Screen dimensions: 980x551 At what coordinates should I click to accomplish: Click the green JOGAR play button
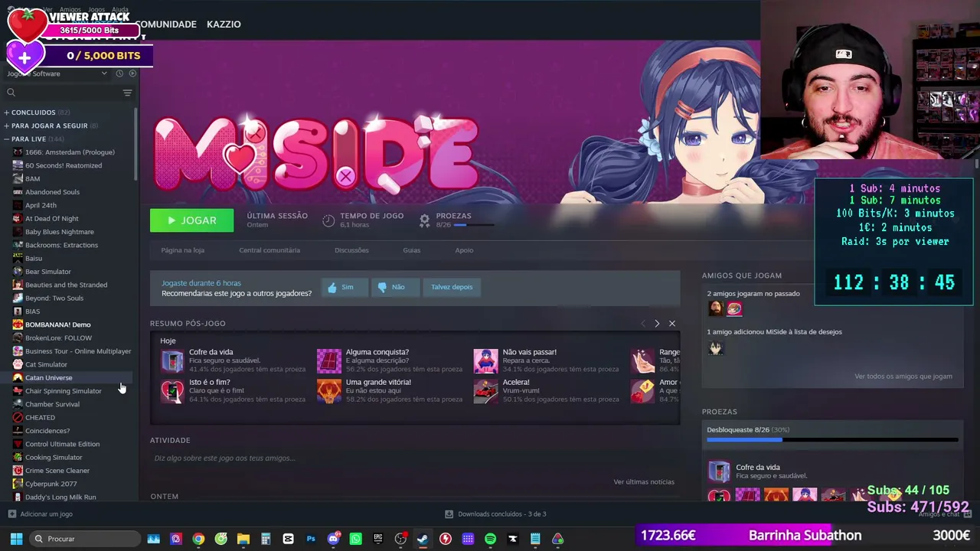tap(191, 220)
